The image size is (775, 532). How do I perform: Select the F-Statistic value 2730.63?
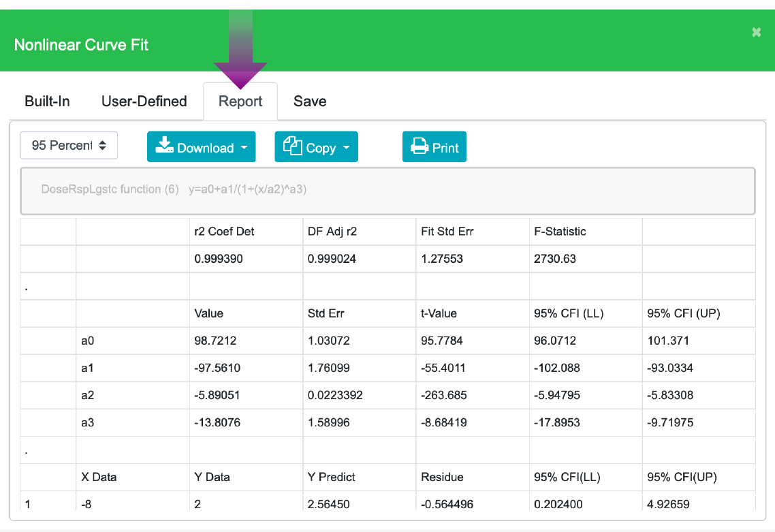click(556, 259)
